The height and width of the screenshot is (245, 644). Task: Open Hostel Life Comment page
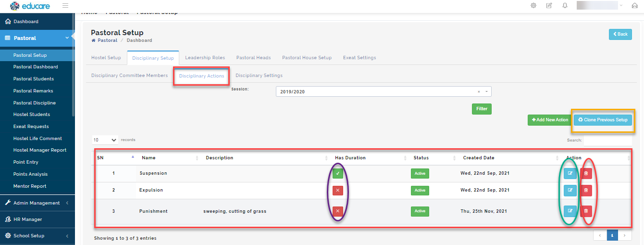(x=37, y=139)
